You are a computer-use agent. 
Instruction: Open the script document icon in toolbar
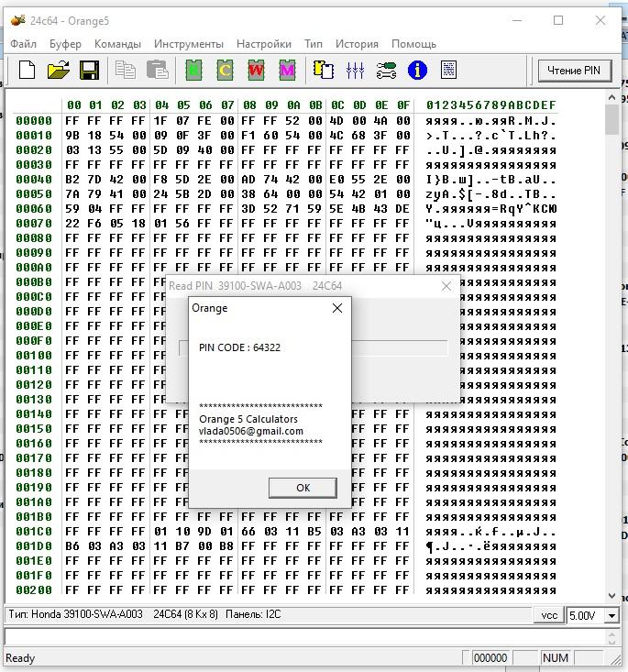[x=448, y=70]
